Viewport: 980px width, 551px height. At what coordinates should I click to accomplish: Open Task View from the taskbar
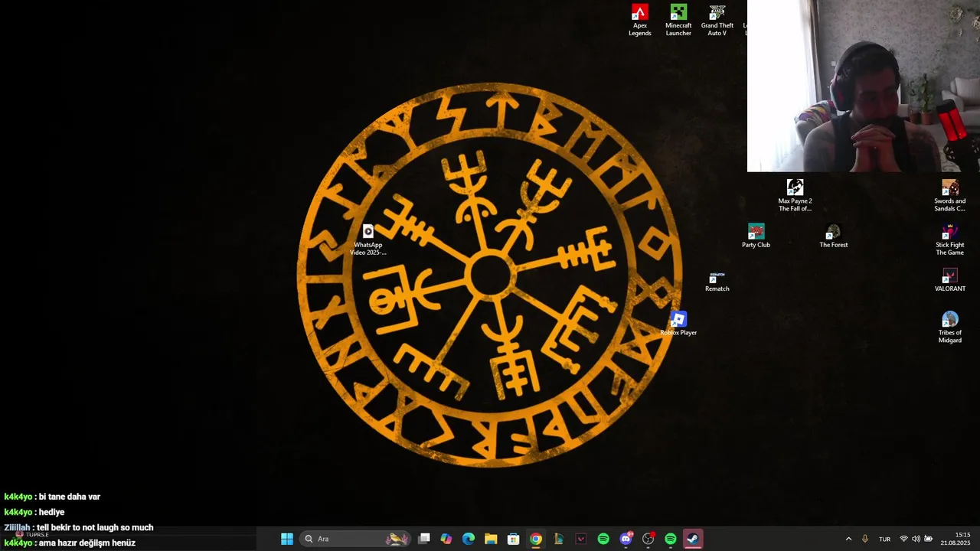click(424, 539)
